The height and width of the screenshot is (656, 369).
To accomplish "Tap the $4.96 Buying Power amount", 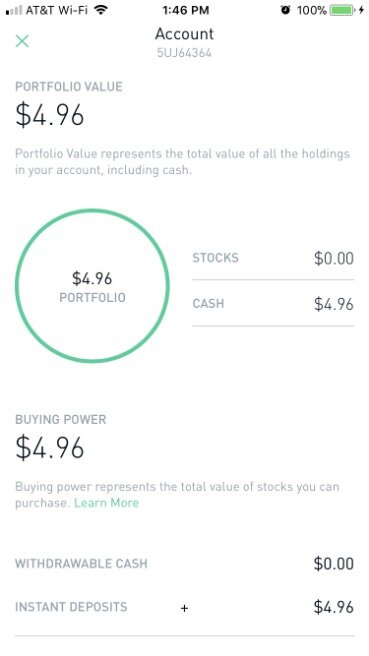I will 50,447.
